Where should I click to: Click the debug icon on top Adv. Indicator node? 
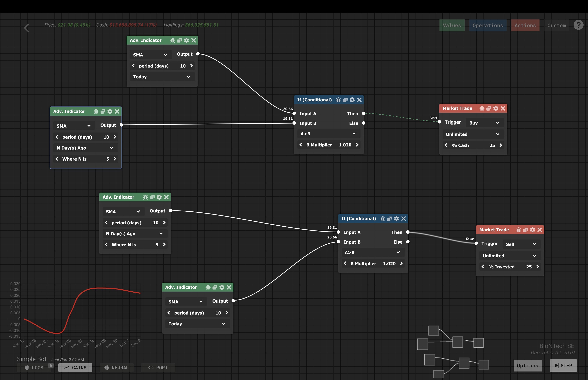click(x=173, y=40)
